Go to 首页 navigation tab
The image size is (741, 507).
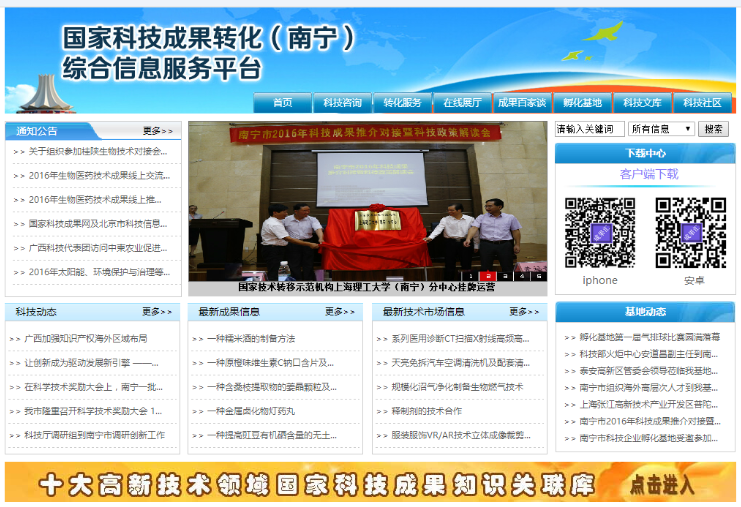tap(283, 103)
